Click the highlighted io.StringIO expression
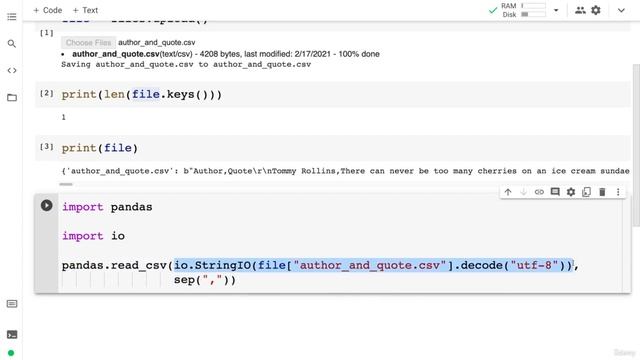This screenshot has width=640, height=360. (x=373, y=265)
